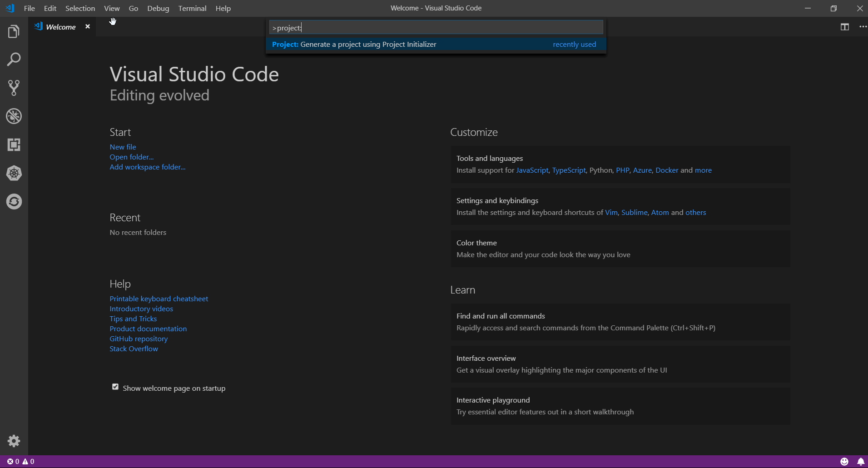Click into the command palette input
This screenshot has height=468, width=868.
pos(436,28)
